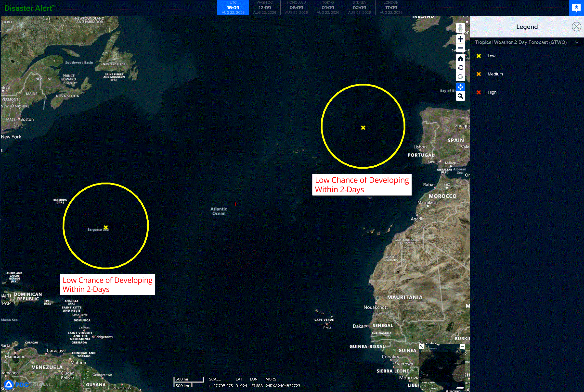Click the yellow X marker in Sargasso Sea
Viewport: 584px width, 392px height.
tap(105, 227)
